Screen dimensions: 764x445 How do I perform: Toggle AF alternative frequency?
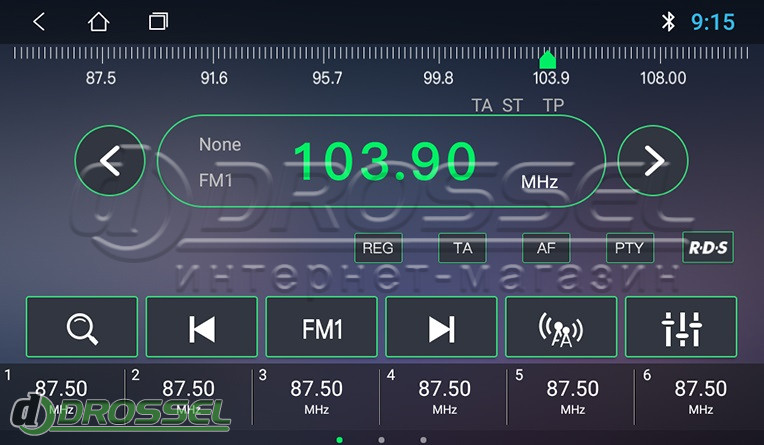coord(546,247)
